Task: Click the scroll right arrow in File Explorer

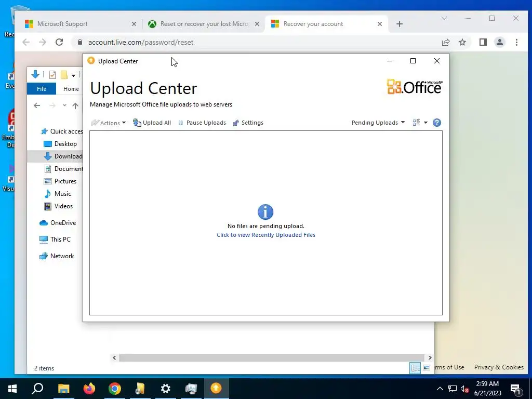Action: pyautogui.click(x=430, y=357)
